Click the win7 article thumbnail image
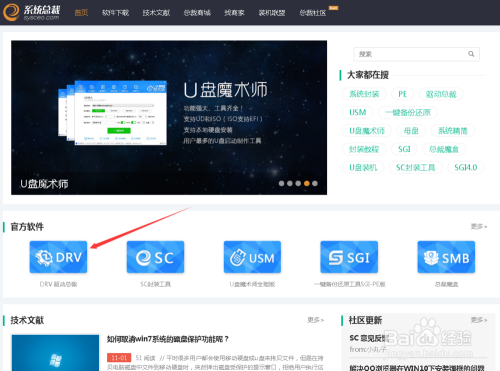 [x=55, y=353]
